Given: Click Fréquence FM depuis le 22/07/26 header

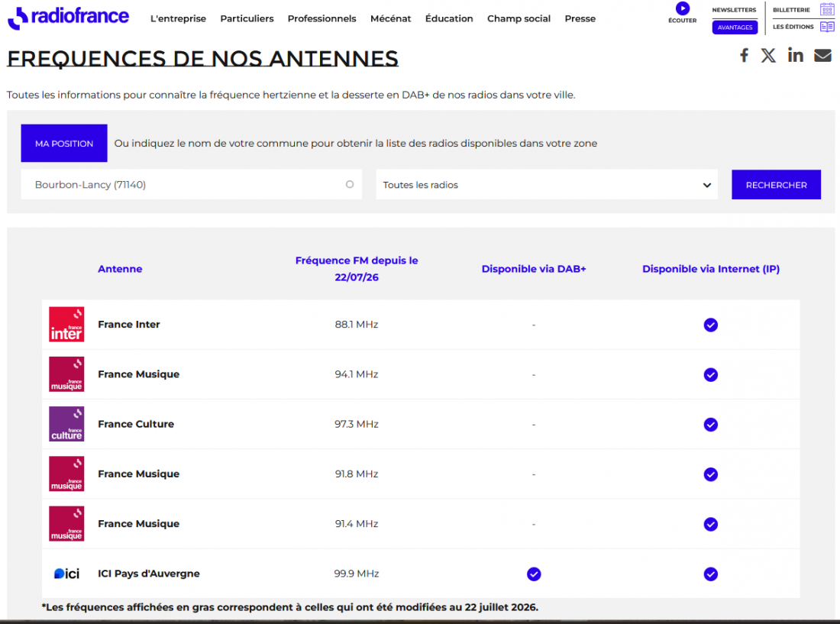Looking at the screenshot, I should [x=357, y=269].
